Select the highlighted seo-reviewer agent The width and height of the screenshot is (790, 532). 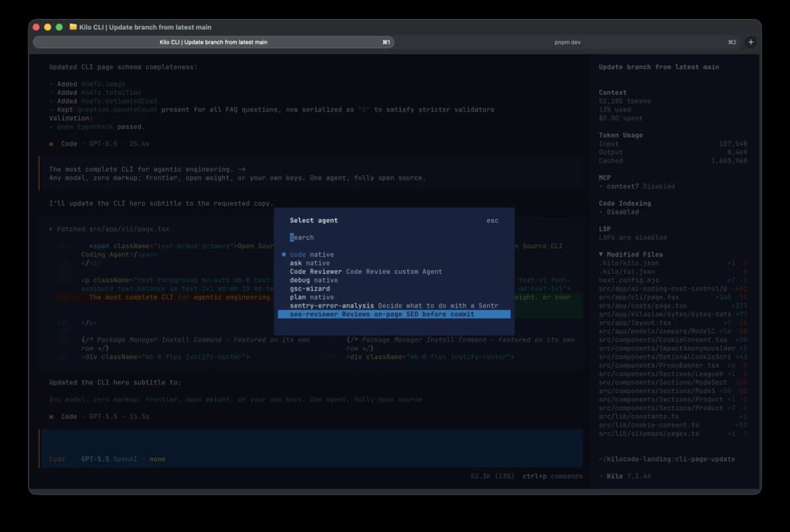coord(394,314)
